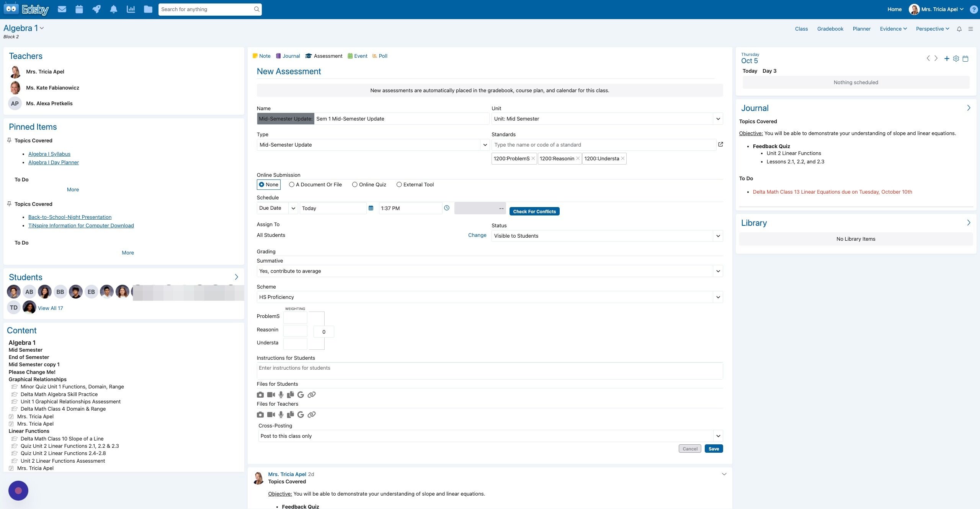The height and width of the screenshot is (509, 980).
Task: Open standards browser popup icon
Action: [x=720, y=144]
